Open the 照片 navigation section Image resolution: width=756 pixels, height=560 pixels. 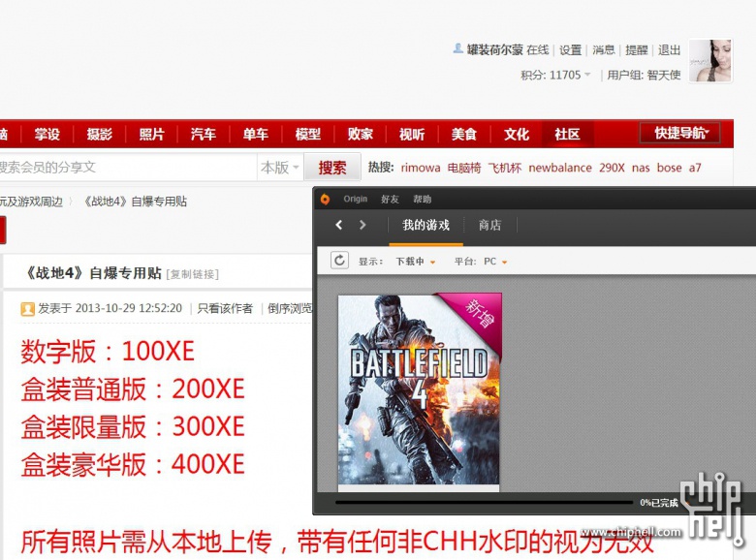point(151,134)
